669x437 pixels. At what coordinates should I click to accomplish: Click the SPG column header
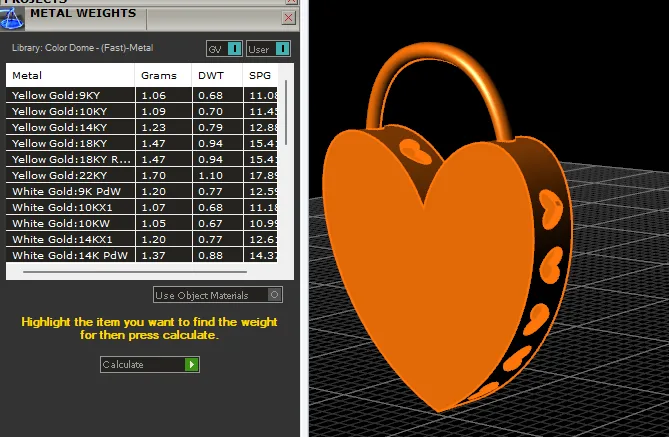[x=260, y=76]
